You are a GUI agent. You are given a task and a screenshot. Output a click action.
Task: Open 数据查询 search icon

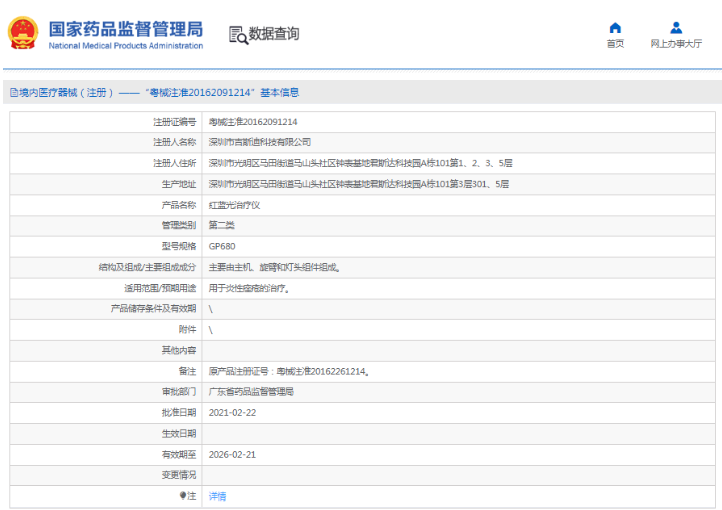(x=239, y=35)
